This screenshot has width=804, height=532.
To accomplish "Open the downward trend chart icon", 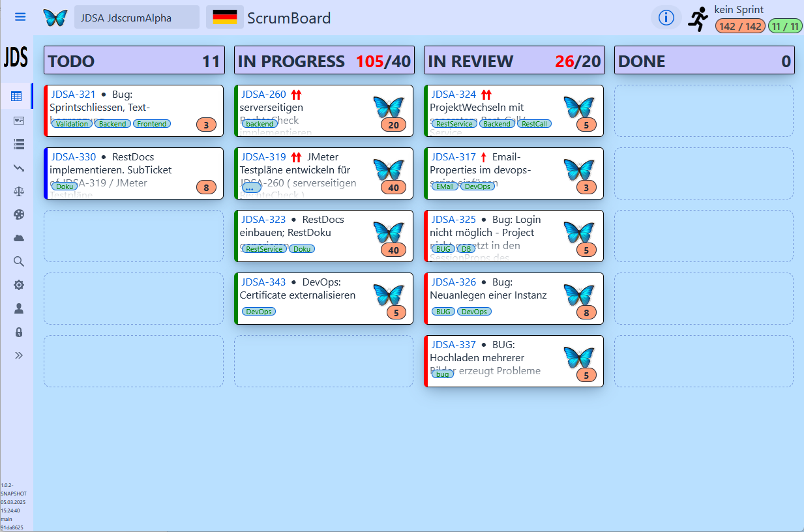I will point(18,168).
